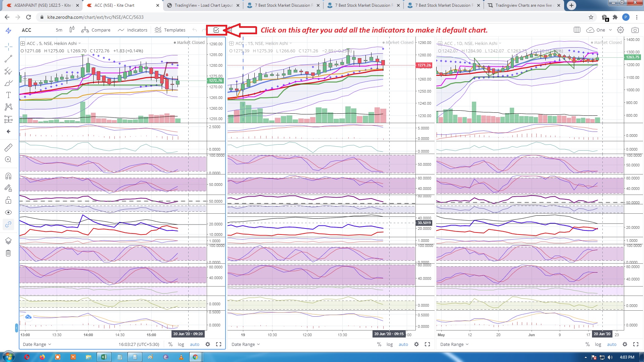Bookmark this page with the star icon
This screenshot has width=644, height=362.
coord(591,17)
